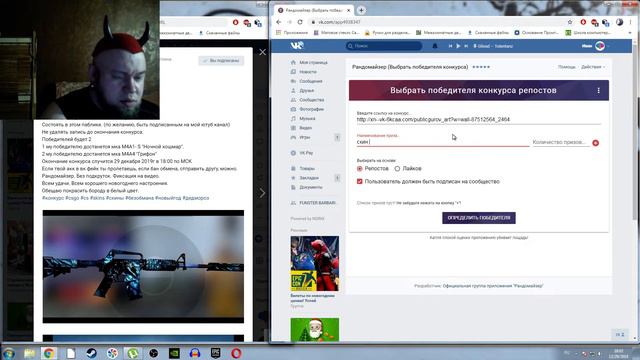
Task: Open the Deadpool ad thumbnail
Action: 315,263
